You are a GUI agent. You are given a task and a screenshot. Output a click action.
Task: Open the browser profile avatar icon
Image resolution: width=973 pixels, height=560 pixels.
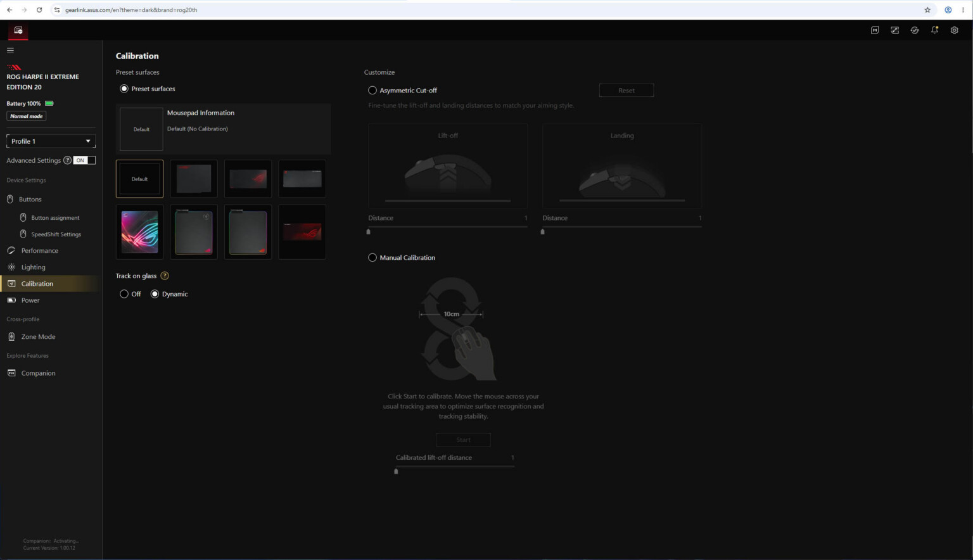[x=948, y=10]
